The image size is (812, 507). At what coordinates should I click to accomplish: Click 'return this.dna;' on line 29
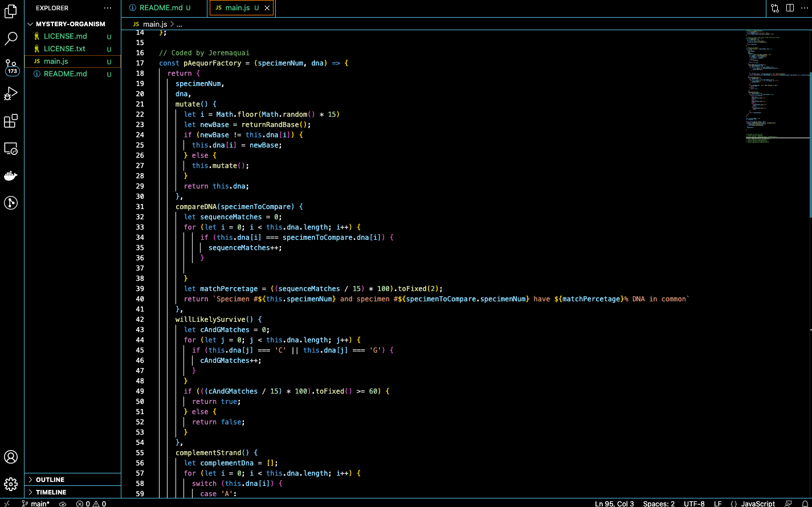[x=217, y=186]
